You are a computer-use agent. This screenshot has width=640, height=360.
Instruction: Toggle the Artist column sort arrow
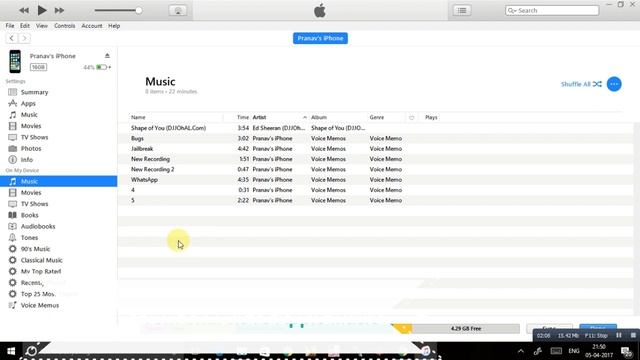pos(304,118)
